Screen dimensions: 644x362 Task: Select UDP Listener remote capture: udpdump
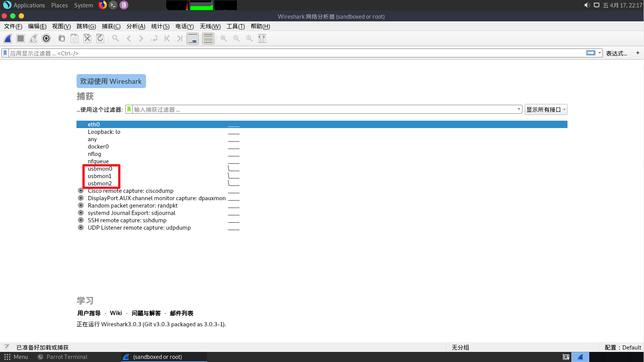click(x=322, y=228)
